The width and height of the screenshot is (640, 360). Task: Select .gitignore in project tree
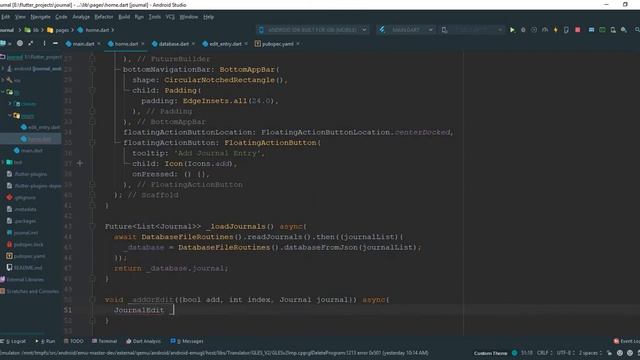coord(21,198)
